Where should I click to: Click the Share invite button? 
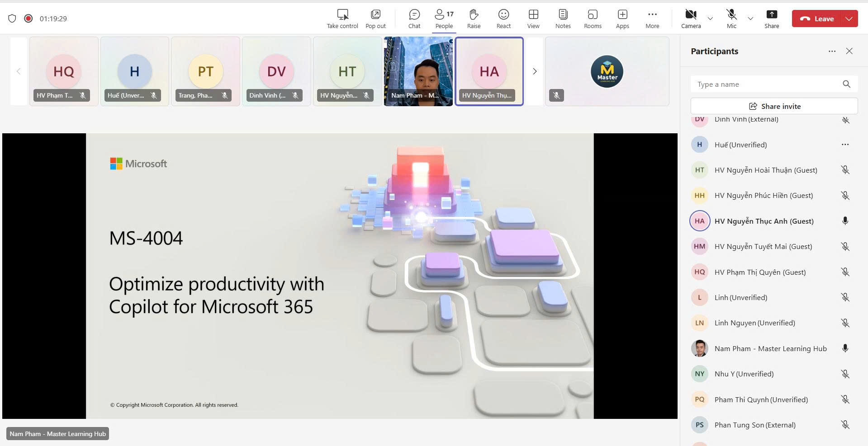[774, 106]
